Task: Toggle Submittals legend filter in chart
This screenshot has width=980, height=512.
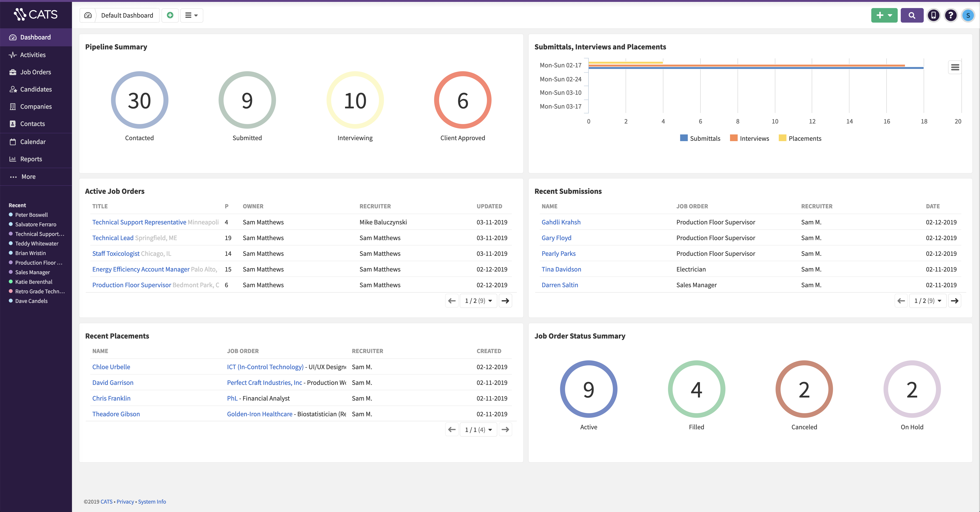Action: (700, 138)
